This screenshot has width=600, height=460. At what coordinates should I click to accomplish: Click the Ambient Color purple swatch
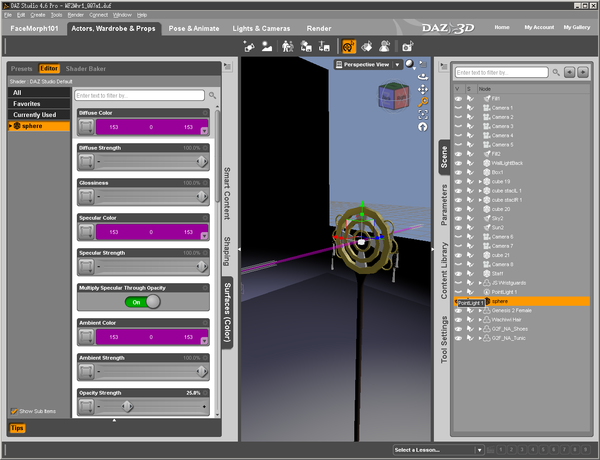[152, 337]
